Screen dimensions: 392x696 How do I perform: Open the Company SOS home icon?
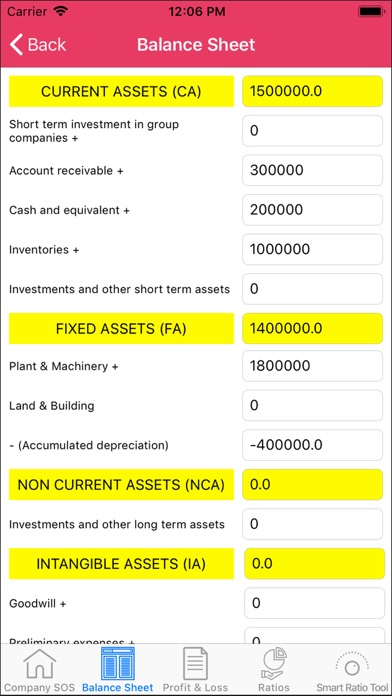(x=40, y=664)
